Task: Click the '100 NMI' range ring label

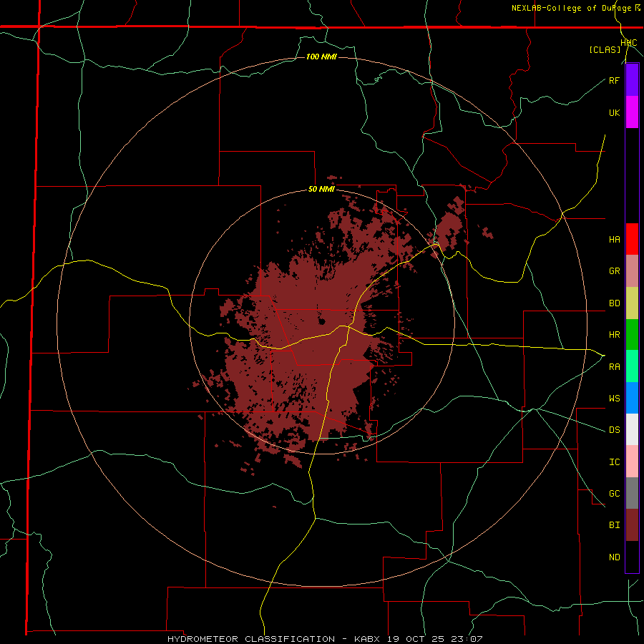Action: [321, 57]
